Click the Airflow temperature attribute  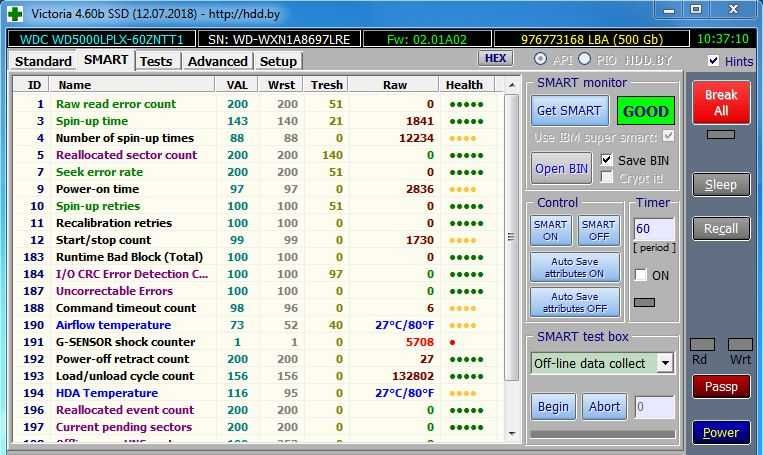point(258,325)
